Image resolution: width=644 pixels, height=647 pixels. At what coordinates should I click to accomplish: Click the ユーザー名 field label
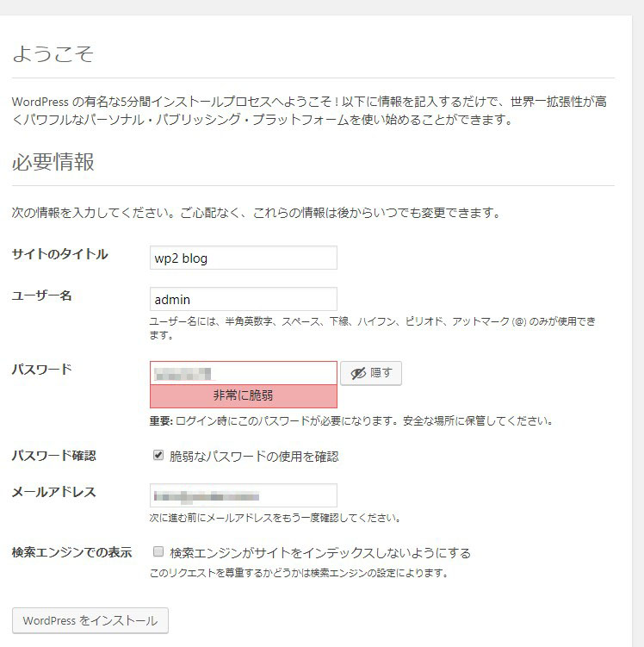[42, 296]
